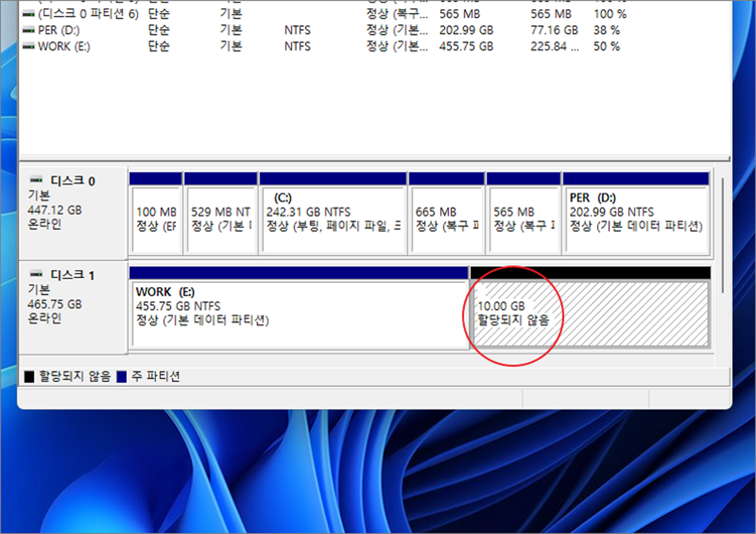Image resolution: width=756 pixels, height=534 pixels.
Task: Click the disk icon next to 디스크 1
Action: (x=37, y=275)
